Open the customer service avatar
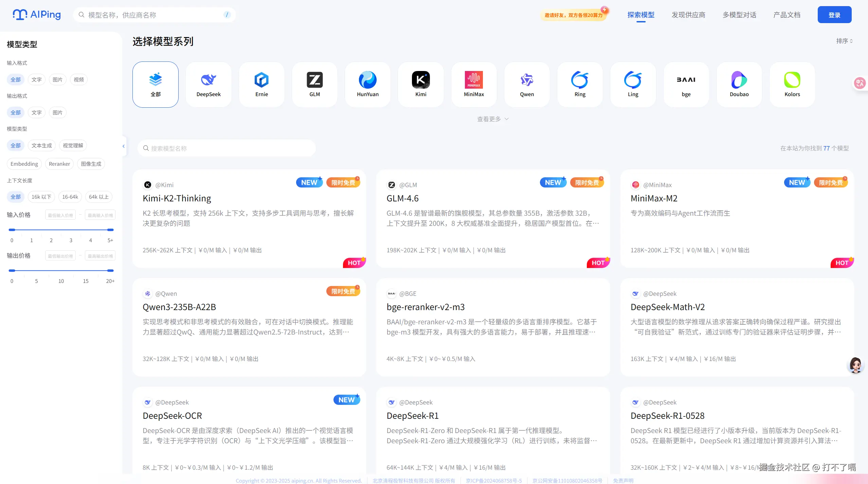 (x=855, y=365)
